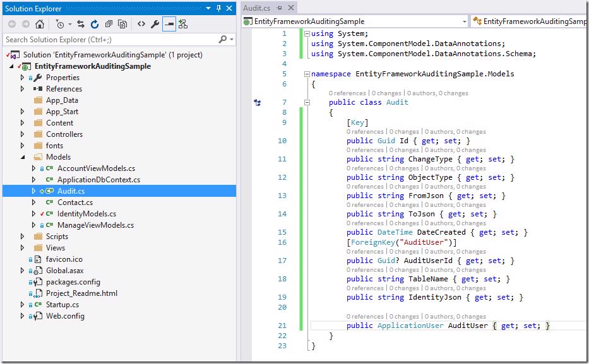Viewport: 589px width, 364px height.
Task: Open the Pending Changes Filter clock icon
Action: coord(60,24)
